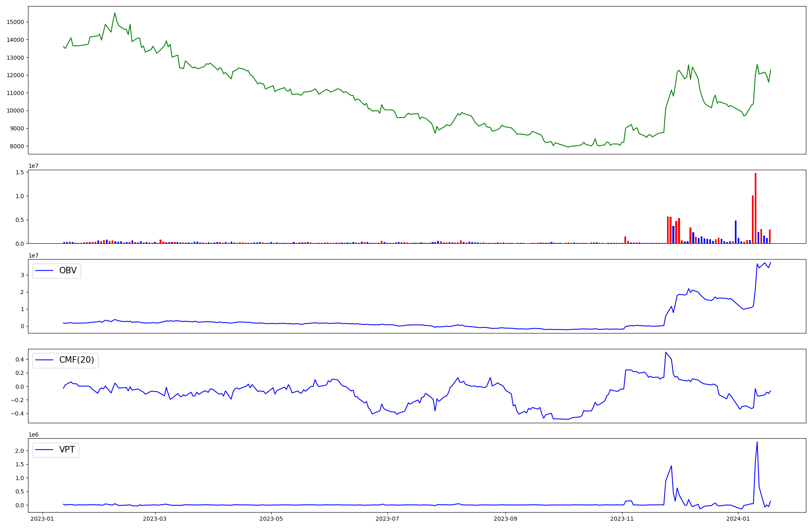Image resolution: width=812 pixels, height=528 pixels.
Task: Click the 1e6 scale label above VPT chart
Action: tap(33, 435)
